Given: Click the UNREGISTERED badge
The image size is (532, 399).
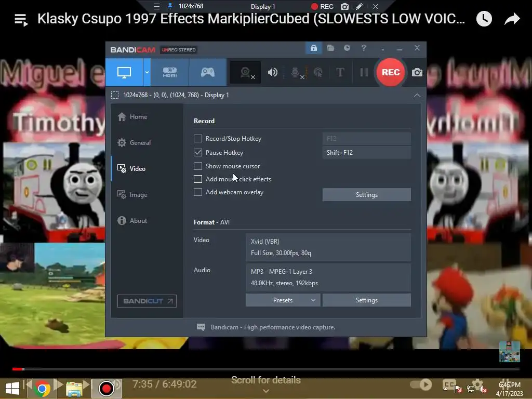Looking at the screenshot, I should coord(179,50).
